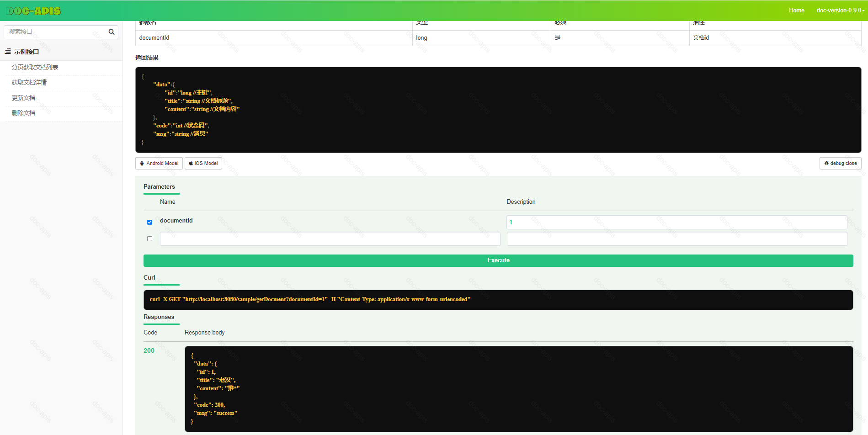Click the green Execute button

point(498,260)
